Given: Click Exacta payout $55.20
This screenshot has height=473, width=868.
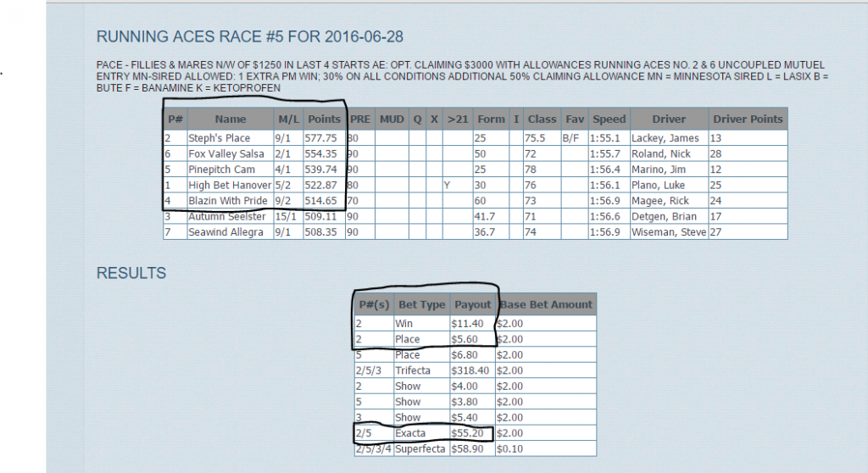Looking at the screenshot, I should (467, 433).
